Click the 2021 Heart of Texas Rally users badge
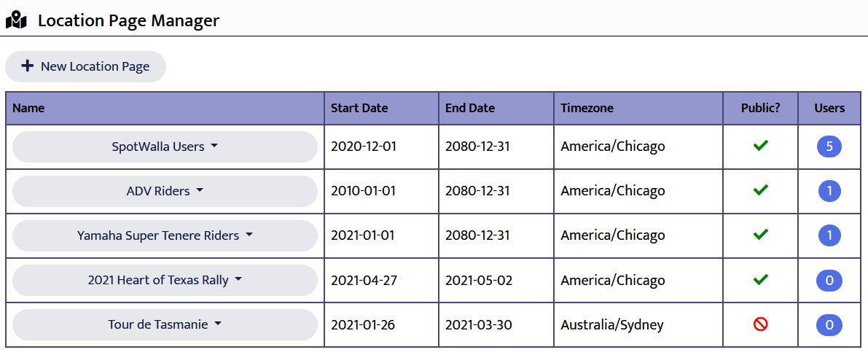This screenshot has height=355, width=868. (x=829, y=281)
